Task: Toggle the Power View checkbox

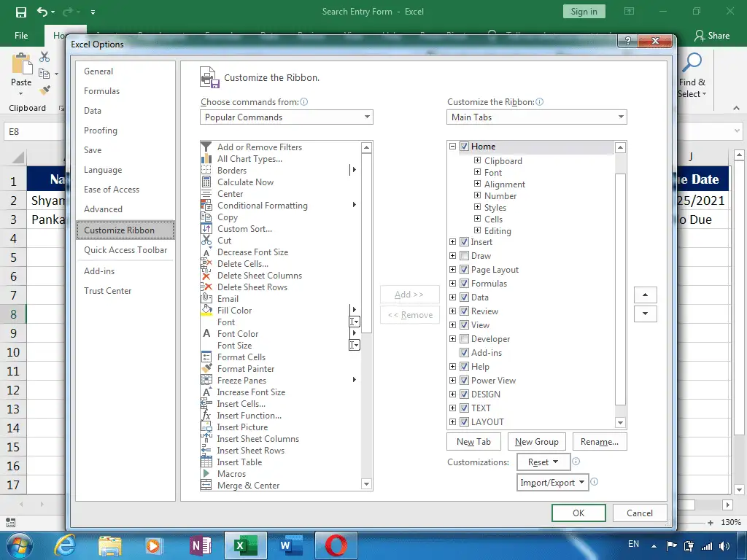Action: pos(464,381)
